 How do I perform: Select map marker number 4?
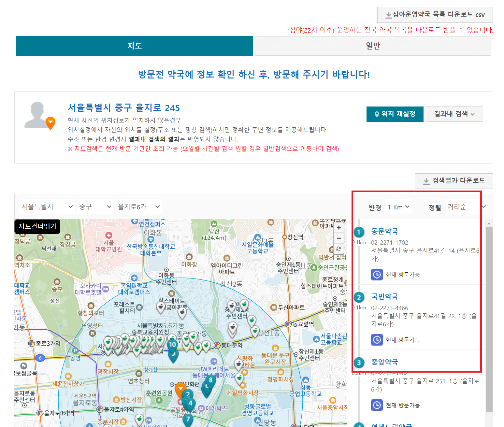[x=191, y=404]
